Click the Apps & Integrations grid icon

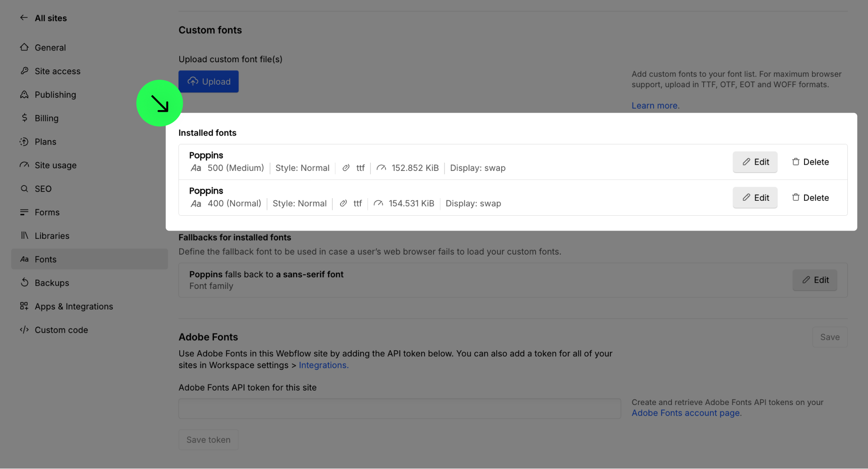tap(24, 306)
